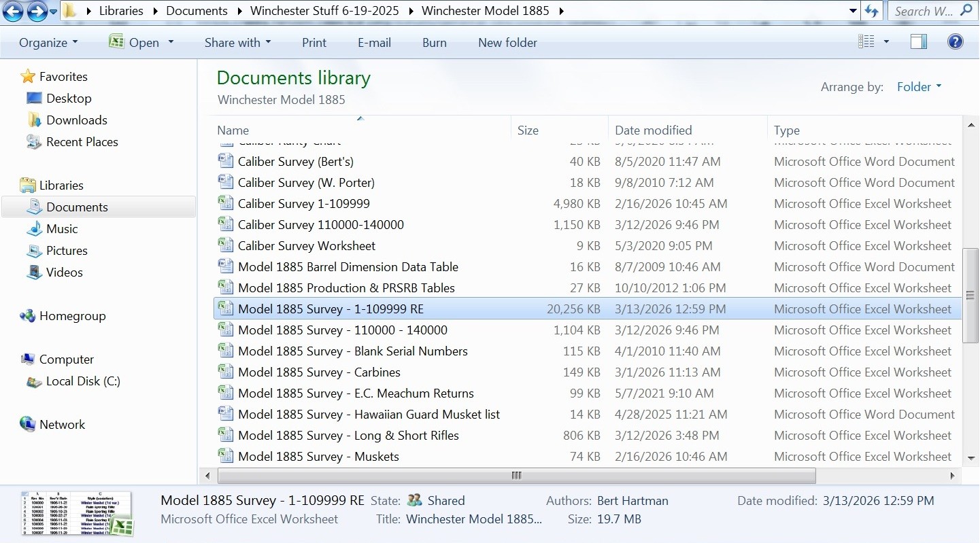The image size is (980, 543).
Task: Expand the Arrange by Folder dropdown
Action: tap(919, 87)
